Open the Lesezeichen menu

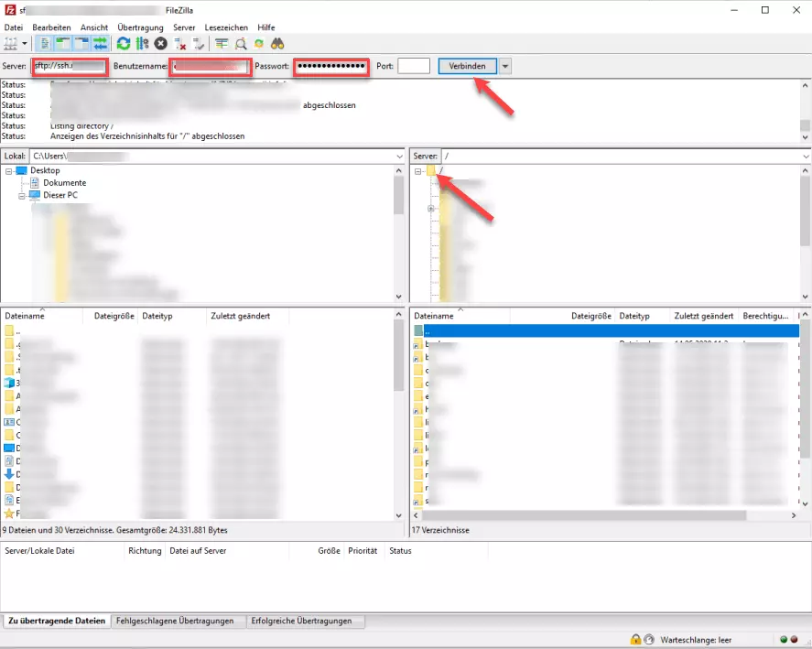(x=226, y=27)
